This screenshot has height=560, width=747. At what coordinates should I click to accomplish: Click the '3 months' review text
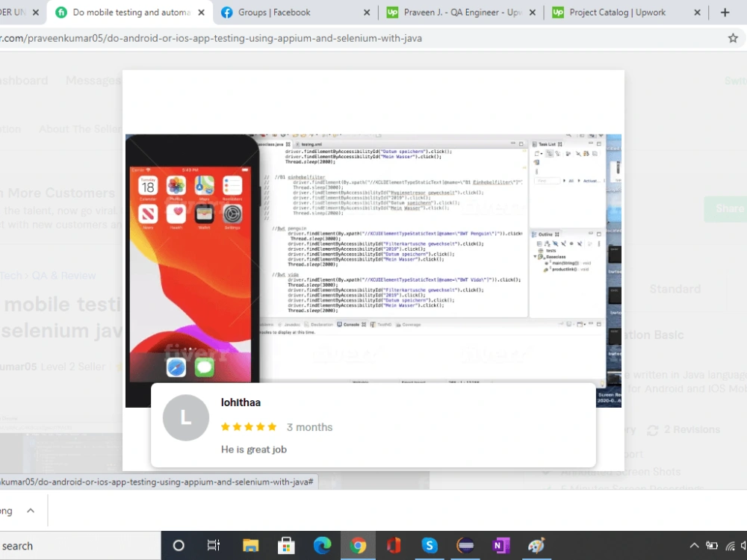coord(310,427)
